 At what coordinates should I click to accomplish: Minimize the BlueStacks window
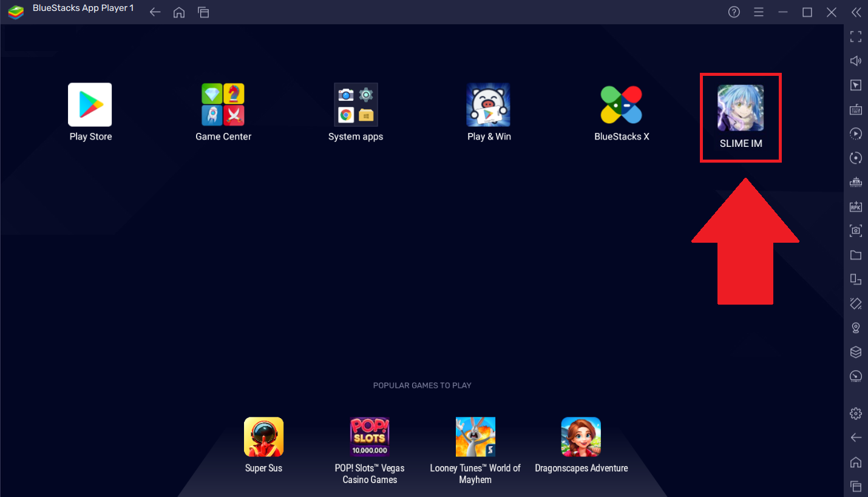coord(783,12)
